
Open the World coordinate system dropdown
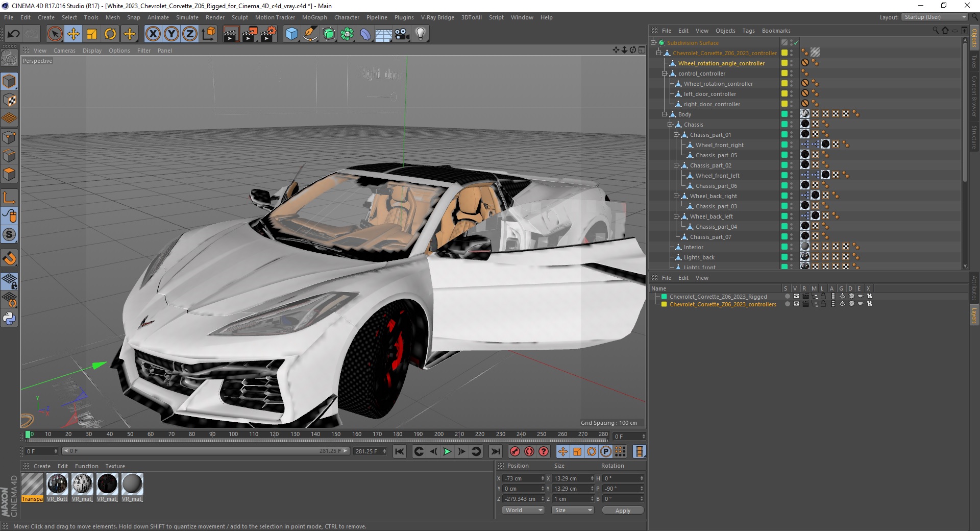pos(524,511)
